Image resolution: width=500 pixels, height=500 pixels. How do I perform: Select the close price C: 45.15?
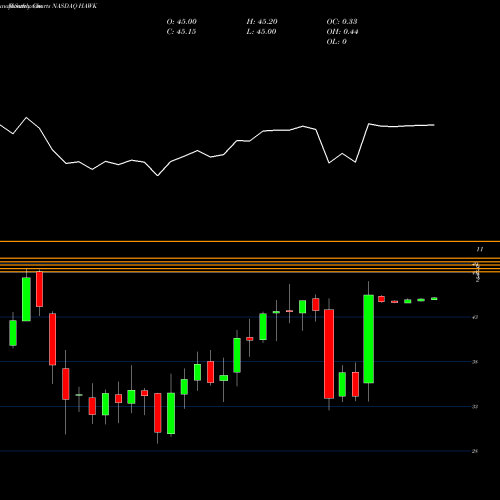click(x=181, y=32)
